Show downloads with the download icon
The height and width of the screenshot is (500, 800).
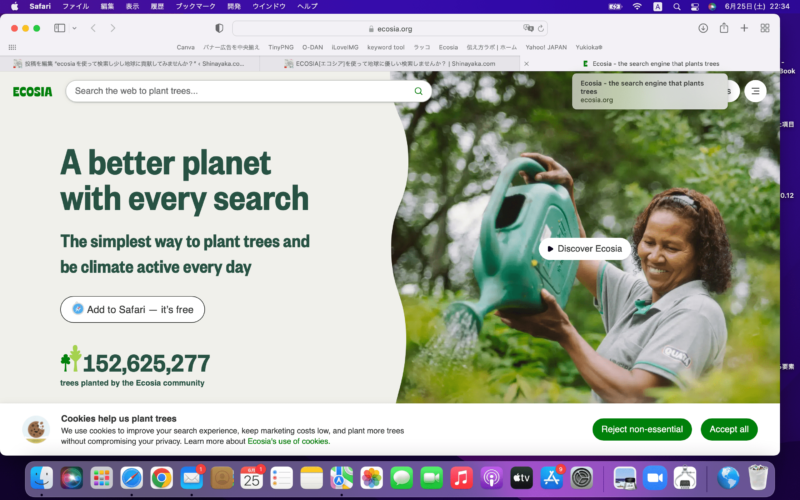click(703, 28)
